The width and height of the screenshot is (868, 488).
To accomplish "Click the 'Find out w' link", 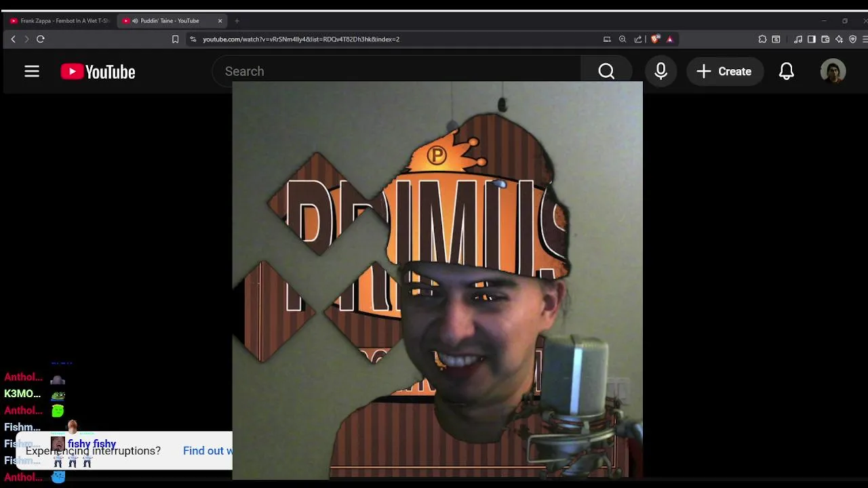I will tap(208, 451).
